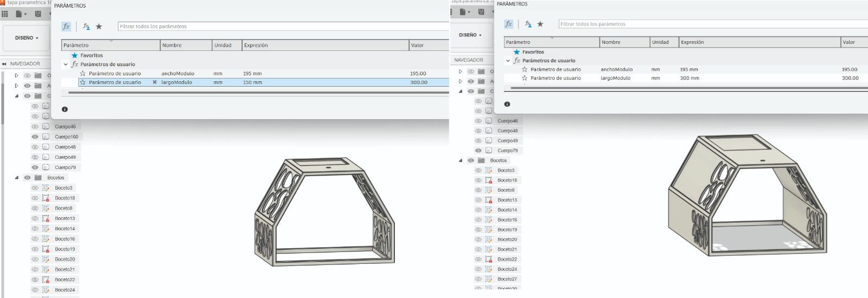Viewport: 868px width, 298px height.
Task: Select the Cuerpo160 body in the browser
Action: (66, 137)
